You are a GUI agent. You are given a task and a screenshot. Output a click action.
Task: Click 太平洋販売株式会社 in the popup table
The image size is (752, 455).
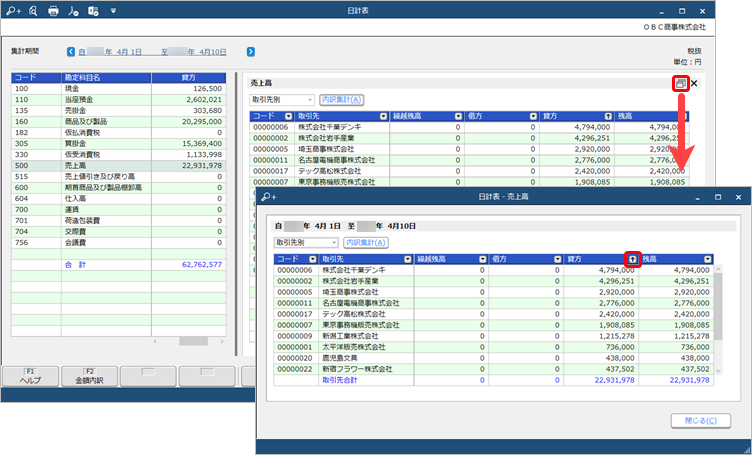click(354, 347)
